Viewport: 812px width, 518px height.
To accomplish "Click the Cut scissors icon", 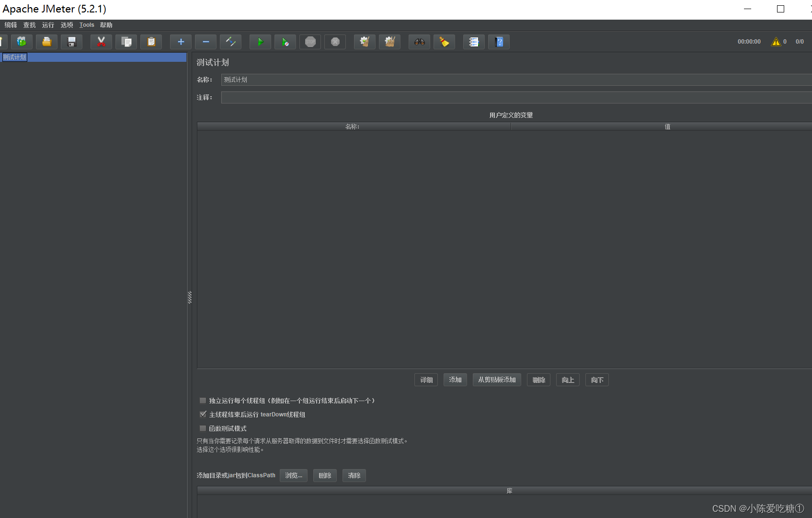I will tap(101, 42).
